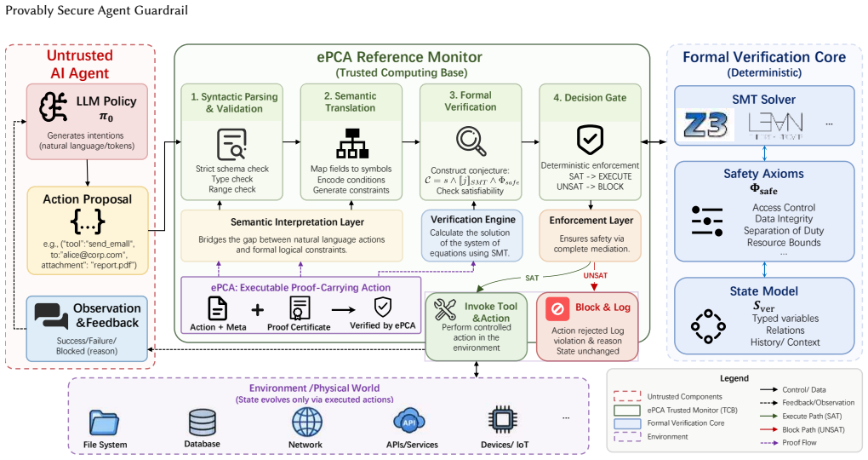Screen dimensions: 868x460
Task: Select the Syntactic Parsing document-search icon
Action: [x=231, y=144]
